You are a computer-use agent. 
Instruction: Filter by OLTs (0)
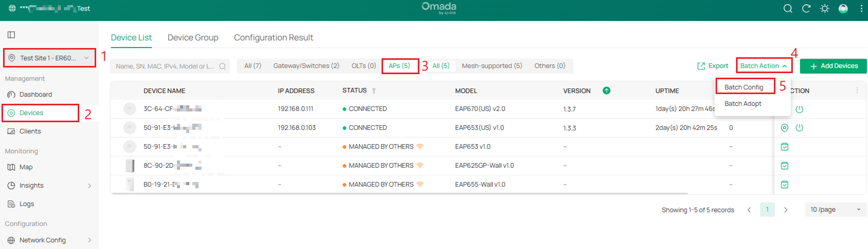pyautogui.click(x=363, y=66)
